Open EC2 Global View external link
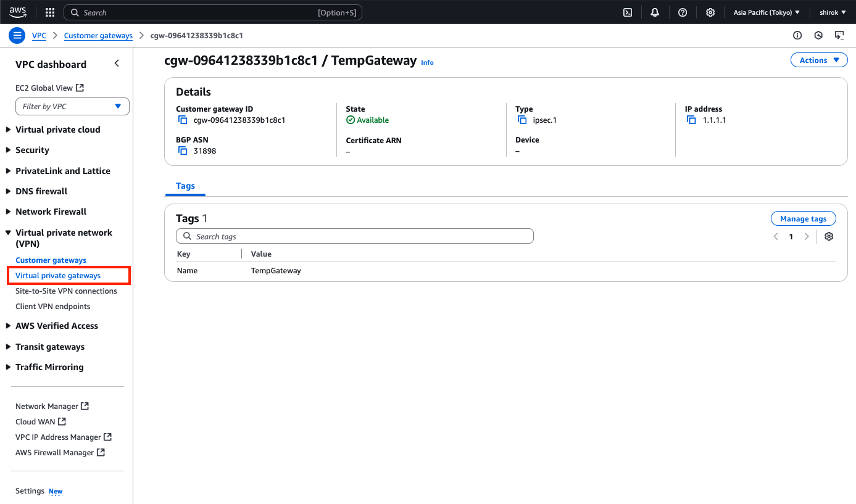This screenshot has width=856, height=504. point(49,88)
